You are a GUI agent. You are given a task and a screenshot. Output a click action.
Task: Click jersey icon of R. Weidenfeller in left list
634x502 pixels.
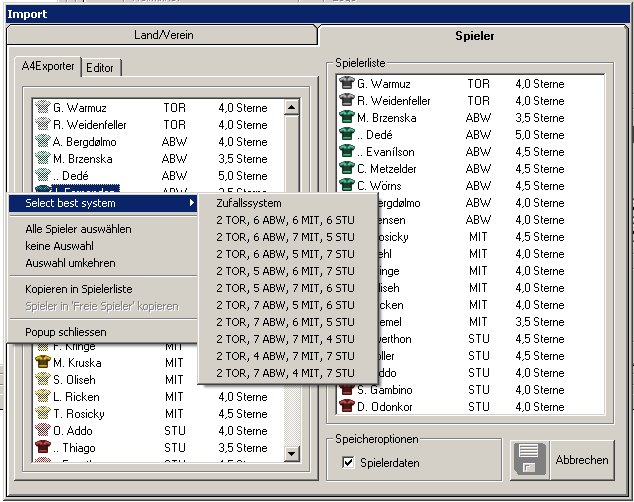(x=43, y=125)
